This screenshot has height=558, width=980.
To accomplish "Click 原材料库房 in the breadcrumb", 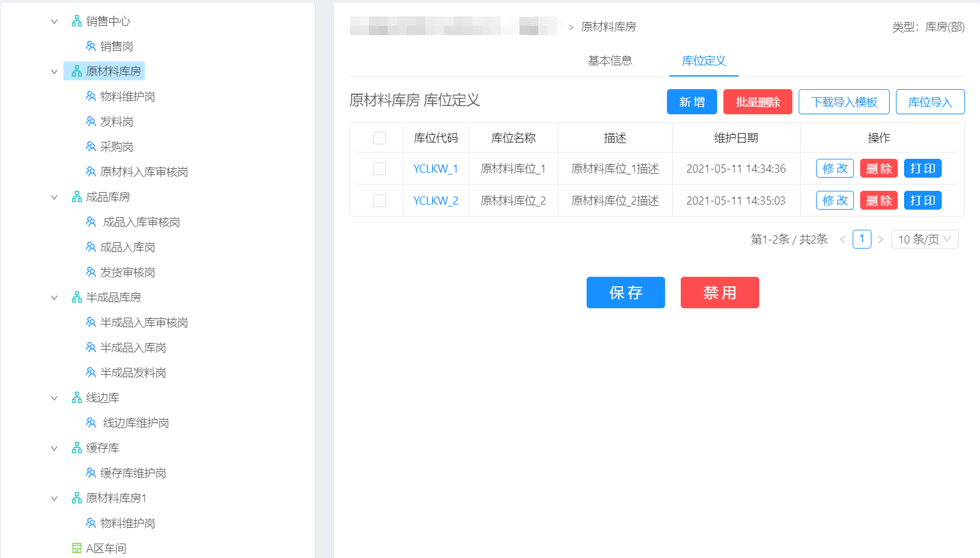I will 609,27.
